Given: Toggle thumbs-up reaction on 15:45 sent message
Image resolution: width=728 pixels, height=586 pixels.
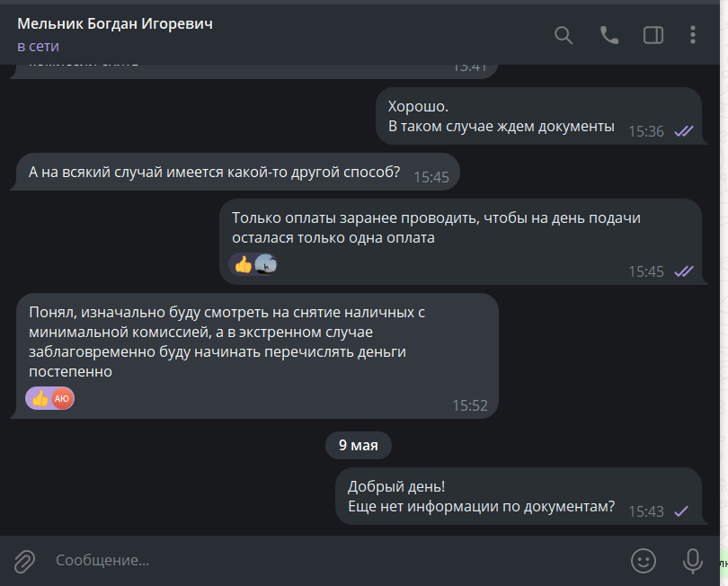Looking at the screenshot, I should [x=243, y=265].
